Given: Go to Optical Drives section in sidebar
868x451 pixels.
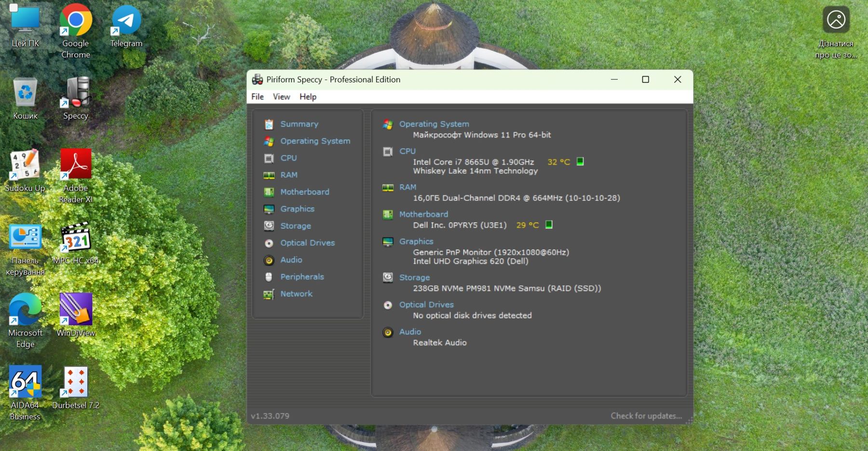Looking at the screenshot, I should click(x=308, y=243).
